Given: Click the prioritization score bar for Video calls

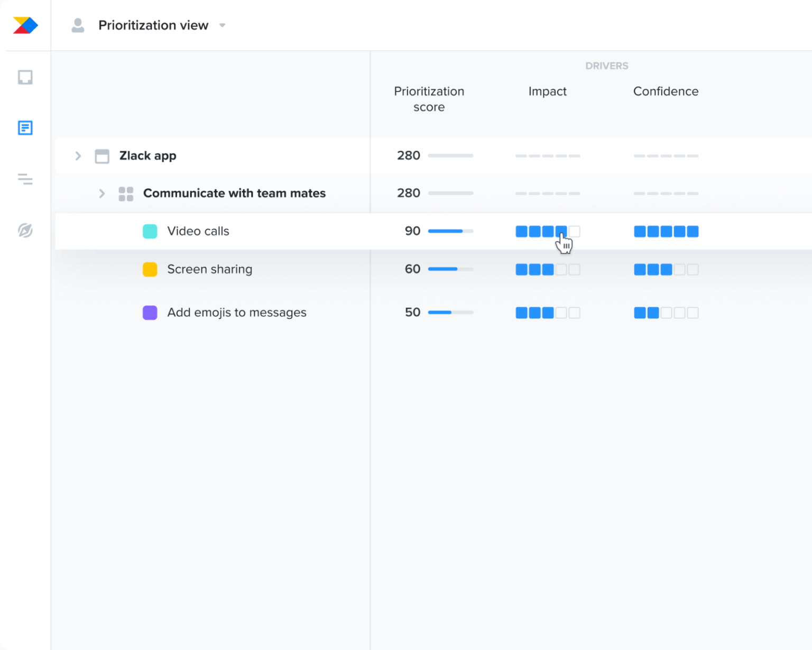Looking at the screenshot, I should (450, 231).
